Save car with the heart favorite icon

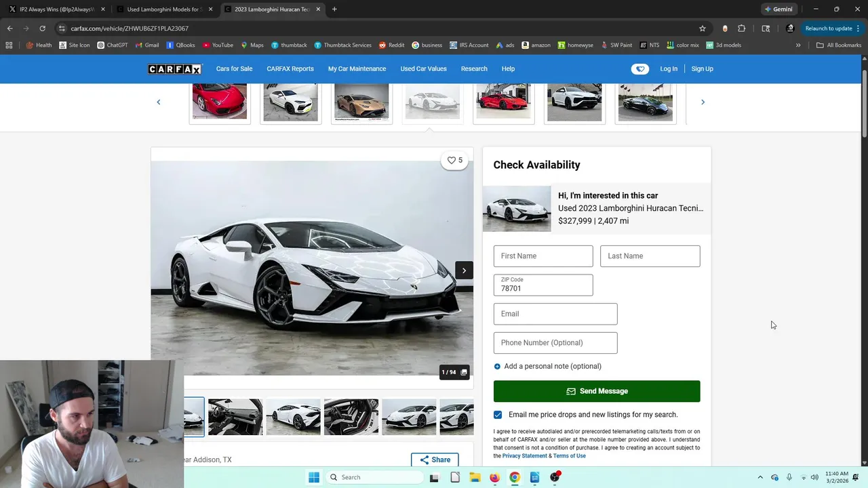point(455,161)
